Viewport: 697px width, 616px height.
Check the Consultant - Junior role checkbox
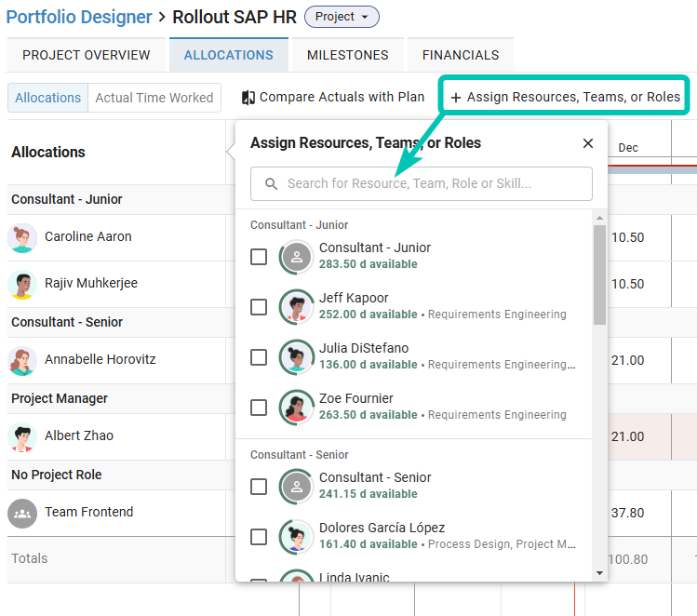(259, 257)
